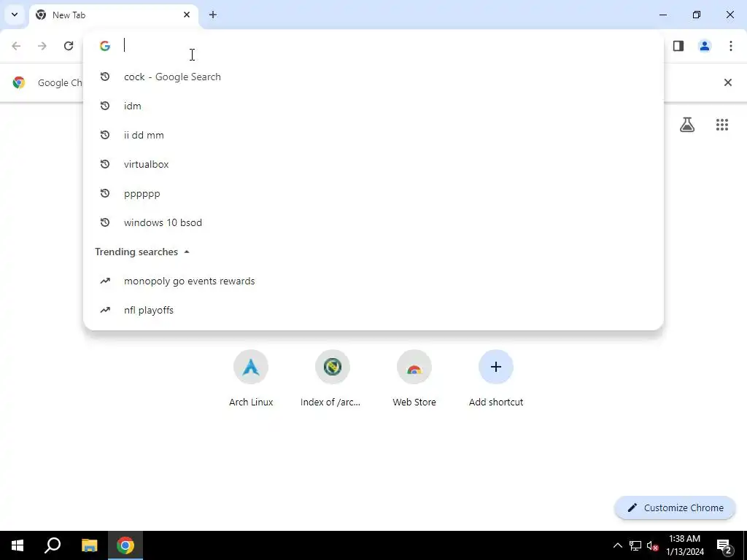747x560 pixels.
Task: Select 'monopoly go events rewards' trending search
Action: [x=373, y=281]
